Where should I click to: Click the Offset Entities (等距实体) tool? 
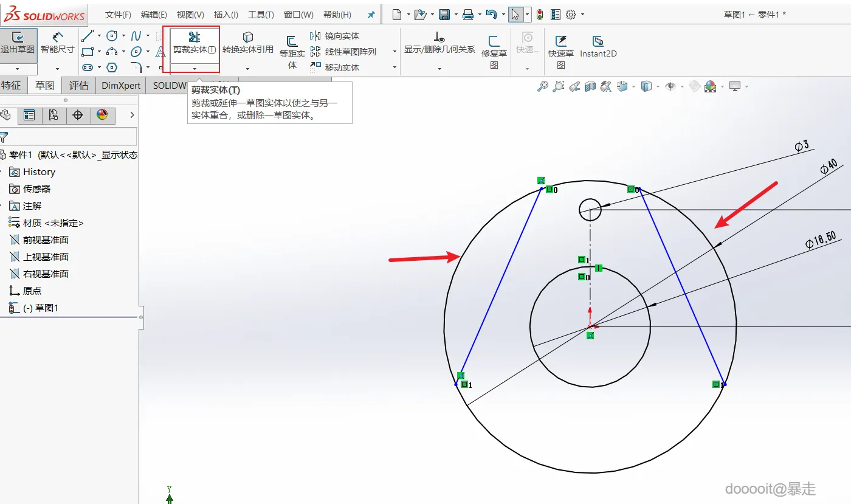[292, 52]
